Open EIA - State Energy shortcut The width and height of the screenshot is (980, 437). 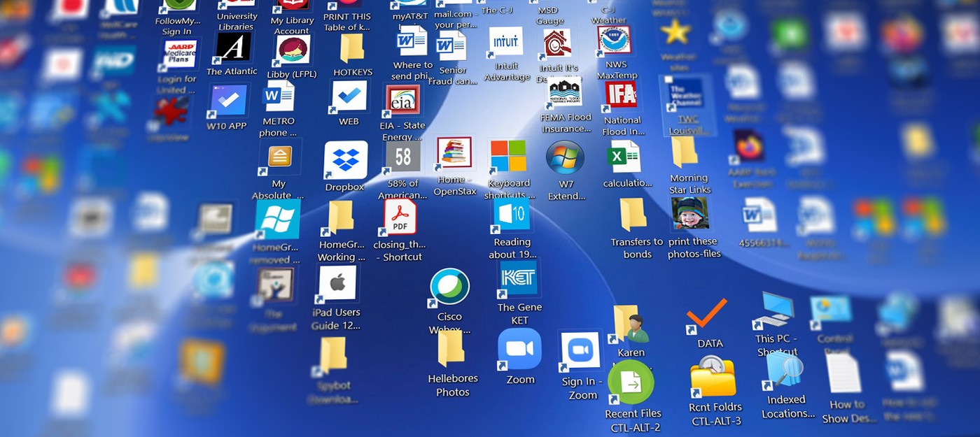click(402, 101)
